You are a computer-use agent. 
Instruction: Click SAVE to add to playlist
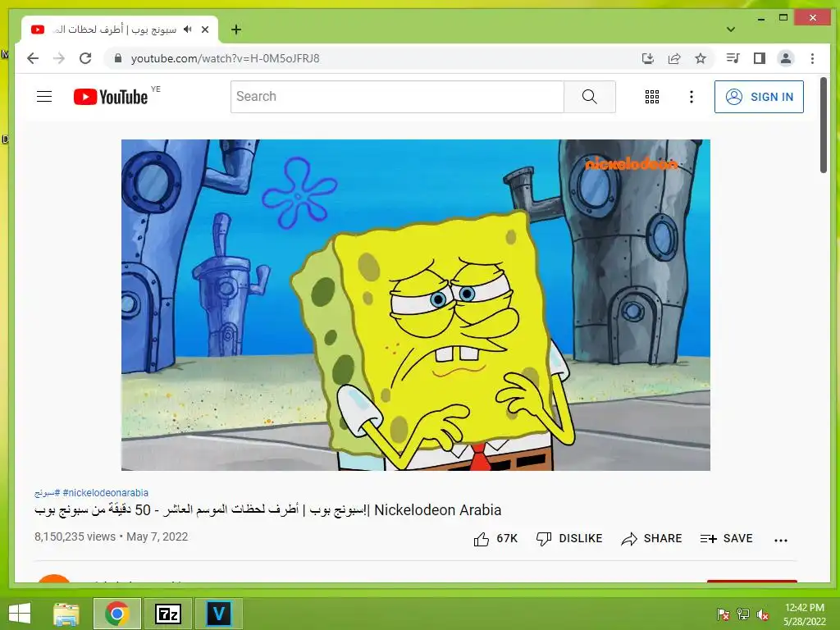click(x=727, y=538)
